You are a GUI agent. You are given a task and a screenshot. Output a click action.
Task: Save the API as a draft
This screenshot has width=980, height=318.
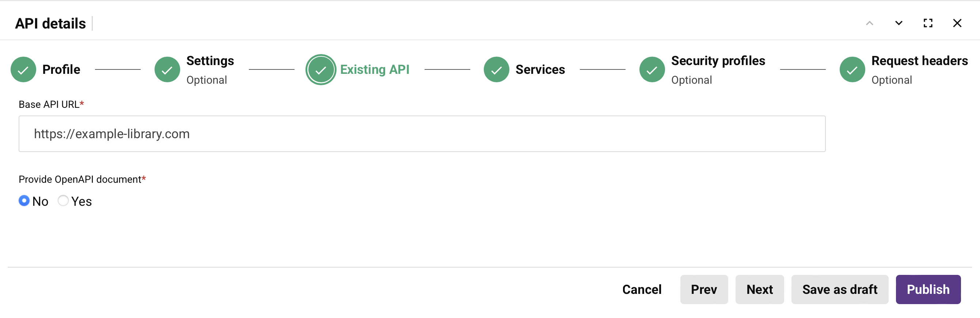pos(840,289)
